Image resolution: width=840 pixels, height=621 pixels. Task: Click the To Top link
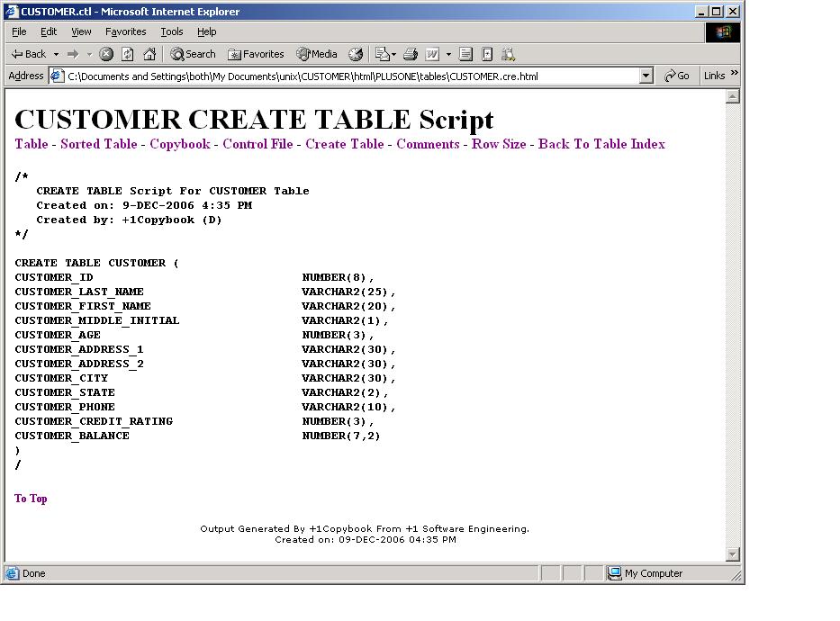31,499
